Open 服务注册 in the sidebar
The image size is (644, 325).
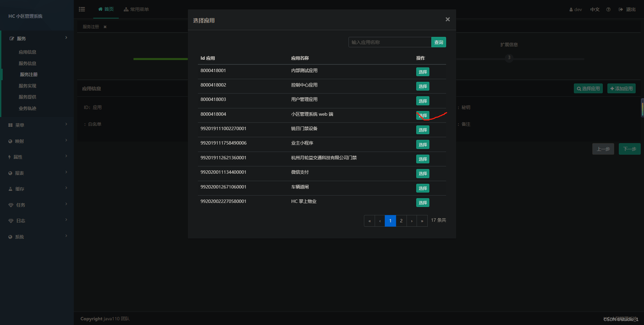point(29,74)
